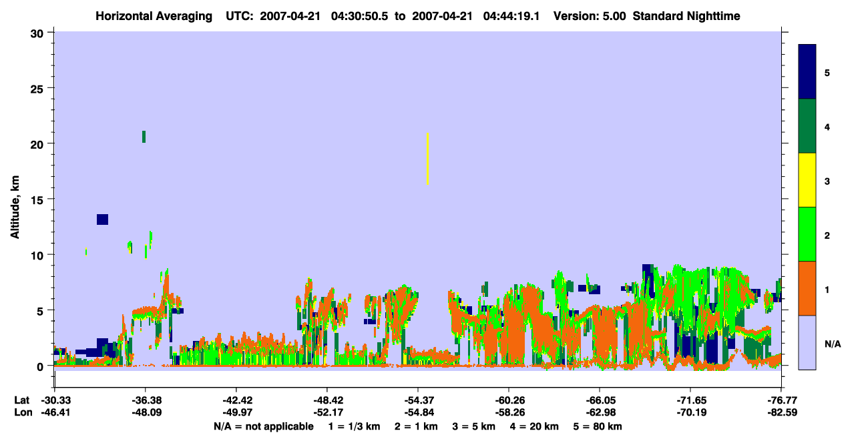
Task: Click 'Version: 5.00' in the title
Action: (590, 15)
